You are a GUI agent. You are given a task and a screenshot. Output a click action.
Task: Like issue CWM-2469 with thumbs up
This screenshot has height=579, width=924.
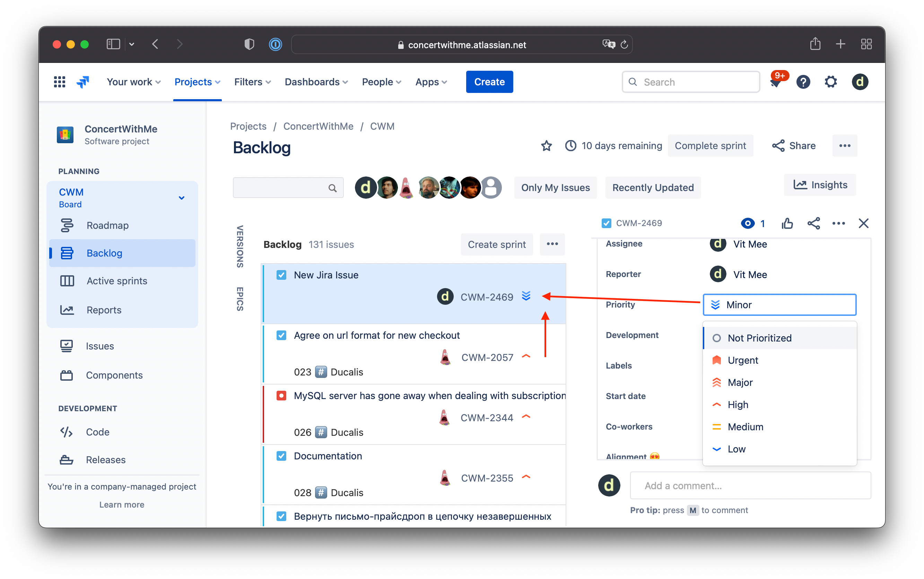(787, 223)
